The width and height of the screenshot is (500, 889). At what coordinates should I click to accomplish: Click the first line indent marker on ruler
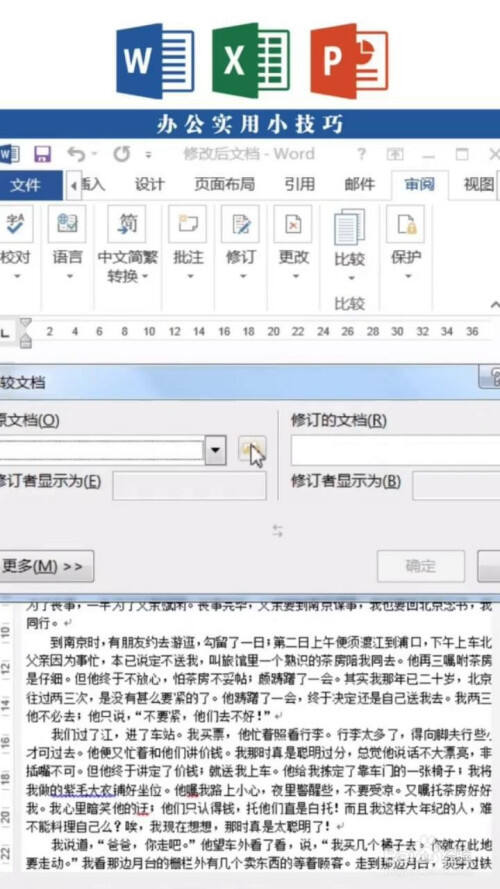click(26, 324)
